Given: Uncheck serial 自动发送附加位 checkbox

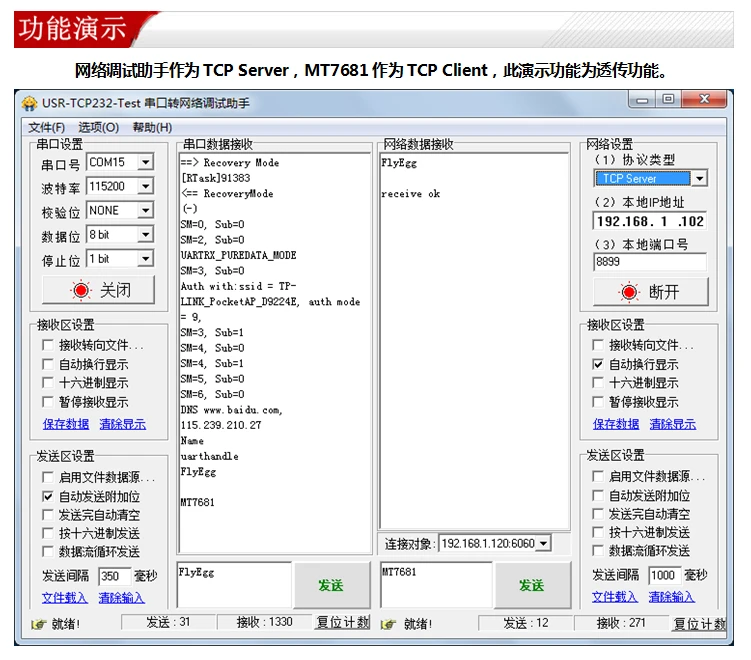Looking at the screenshot, I should 47,496.
